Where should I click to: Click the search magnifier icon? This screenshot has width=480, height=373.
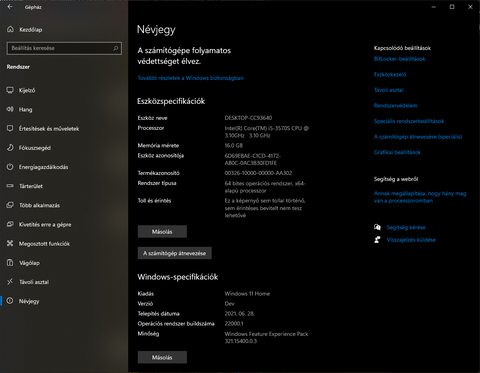[x=116, y=48]
